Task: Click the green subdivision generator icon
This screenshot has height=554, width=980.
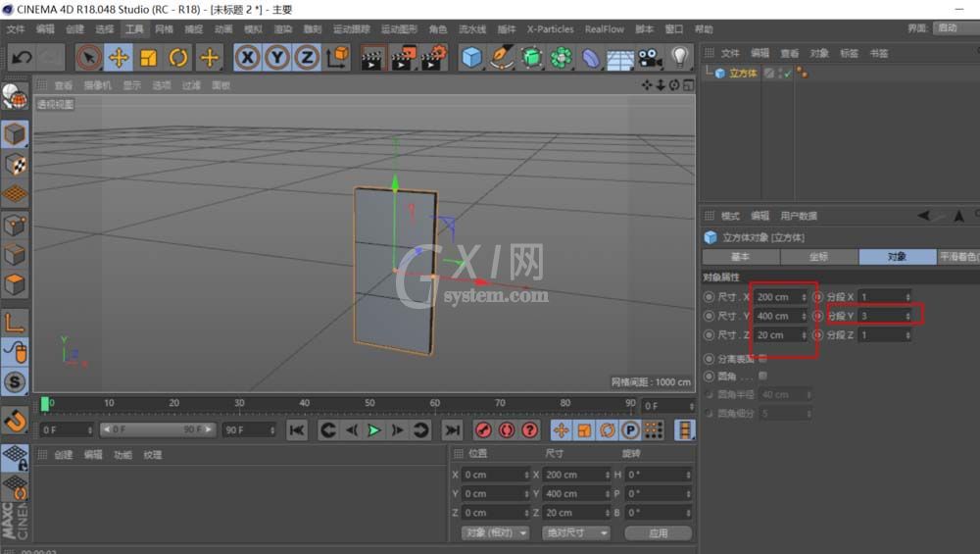Action: [x=531, y=58]
